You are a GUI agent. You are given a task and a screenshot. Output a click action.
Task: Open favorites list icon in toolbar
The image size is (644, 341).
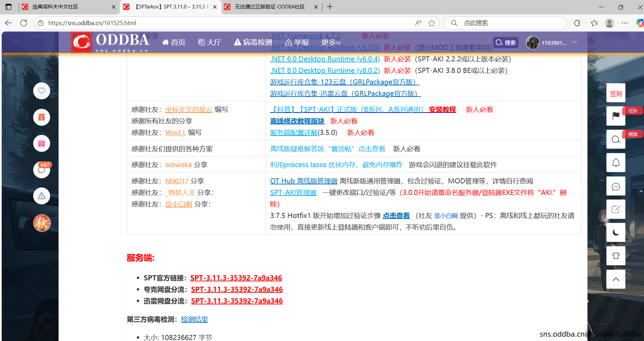[x=594, y=23]
